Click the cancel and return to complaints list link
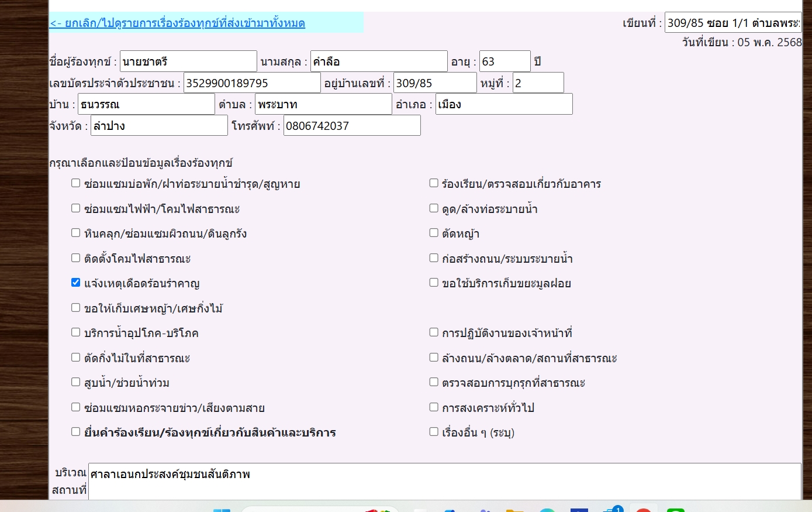Screen dimensions: 812x512 [x=177, y=23]
